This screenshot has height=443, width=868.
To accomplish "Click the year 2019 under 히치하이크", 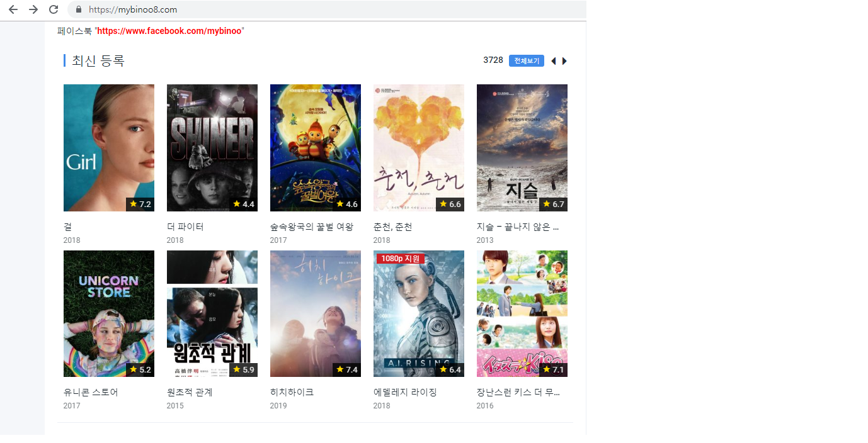I will pyautogui.click(x=278, y=406).
